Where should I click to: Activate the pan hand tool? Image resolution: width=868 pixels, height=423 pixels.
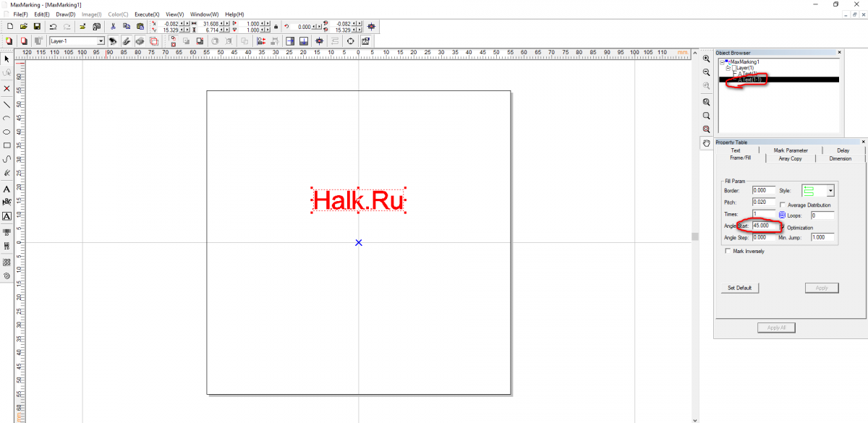point(706,143)
